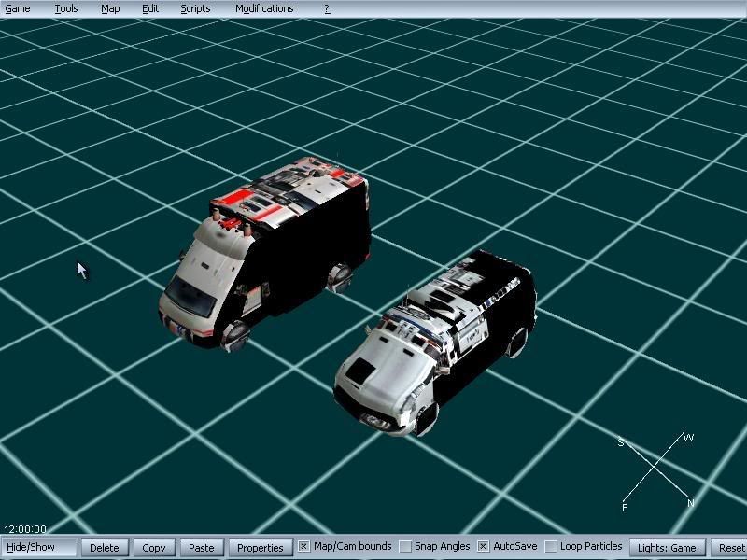Image resolution: width=747 pixels, height=560 pixels.
Task: Open the Game menu
Action: point(18,8)
